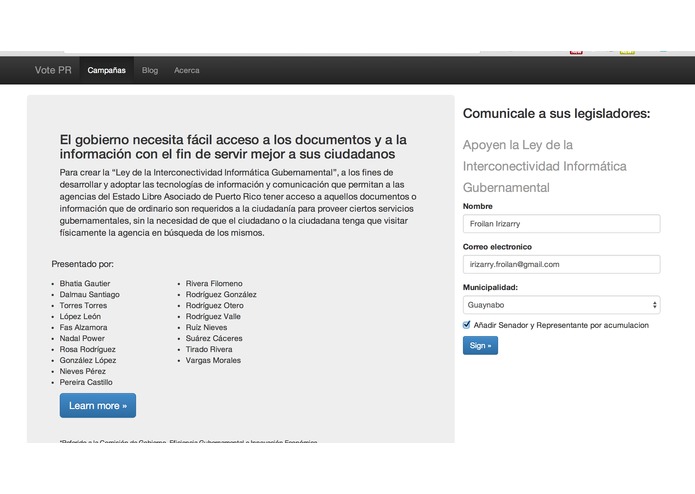Image resolution: width=695 pixels, height=494 pixels.
Task: Select the González López list entry
Action: (x=88, y=360)
